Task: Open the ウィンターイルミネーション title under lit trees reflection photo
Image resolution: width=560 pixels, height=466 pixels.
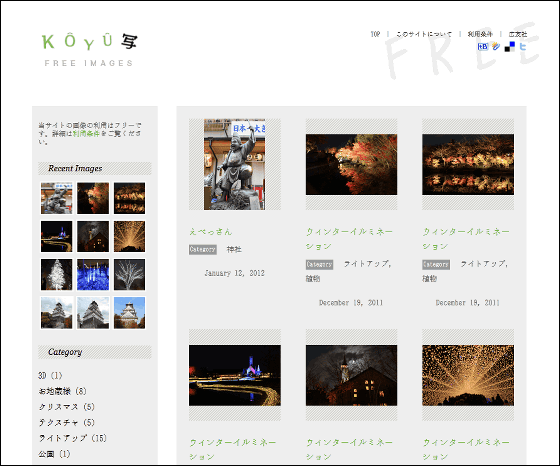Action: [466, 239]
